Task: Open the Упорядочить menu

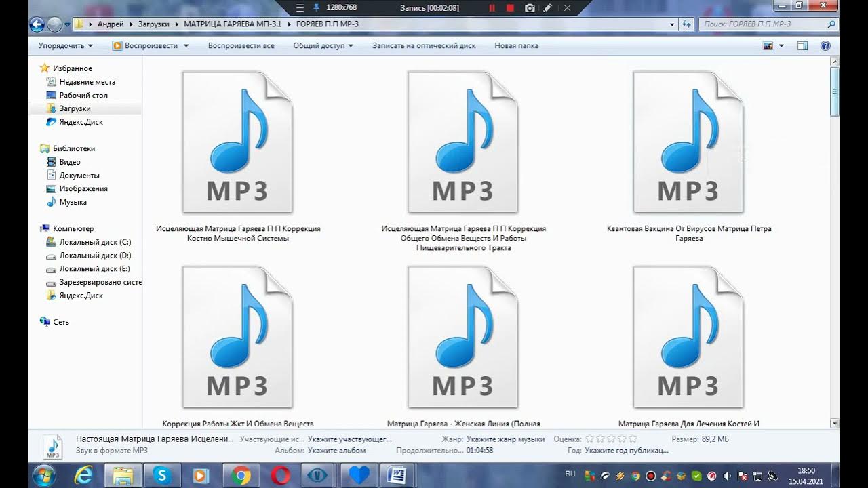Action: click(x=66, y=46)
